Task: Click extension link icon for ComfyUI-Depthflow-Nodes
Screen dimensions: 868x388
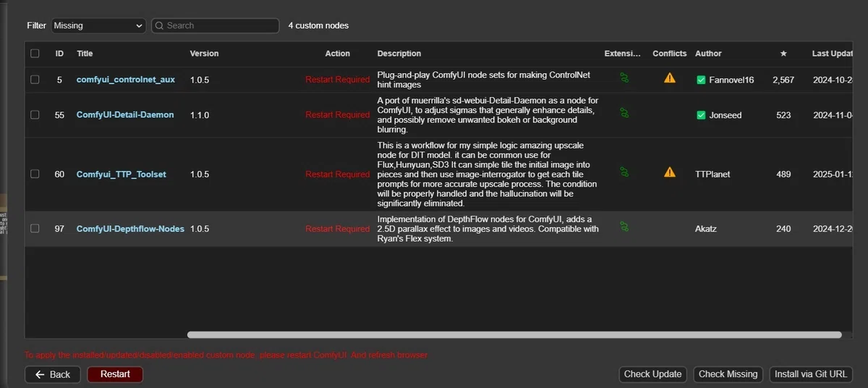Action: (x=624, y=227)
